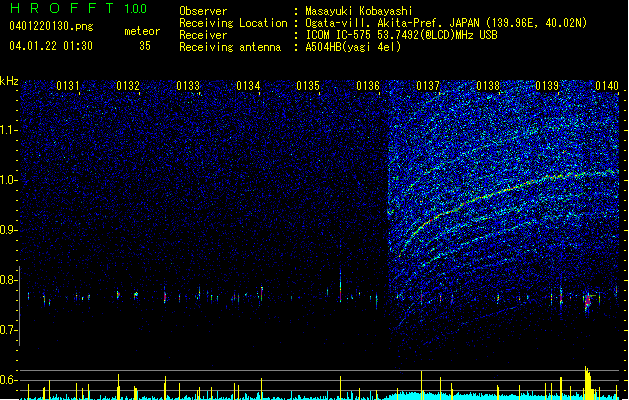Click the tall meteor echo streak before 0136

(x=341, y=286)
